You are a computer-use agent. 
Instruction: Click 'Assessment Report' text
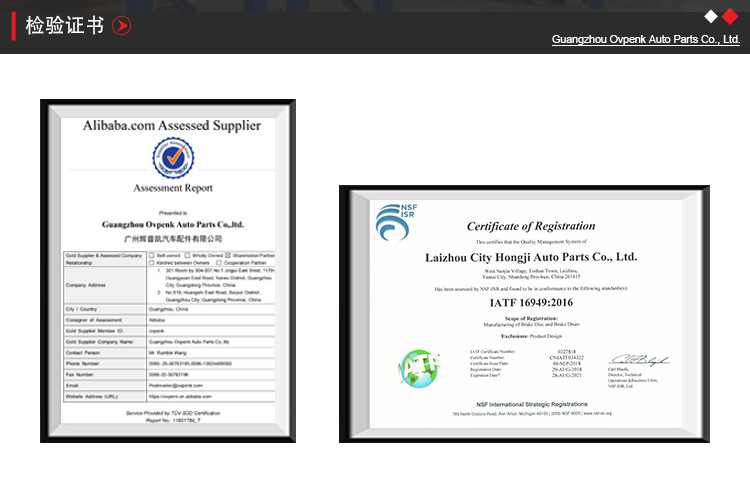(x=173, y=188)
